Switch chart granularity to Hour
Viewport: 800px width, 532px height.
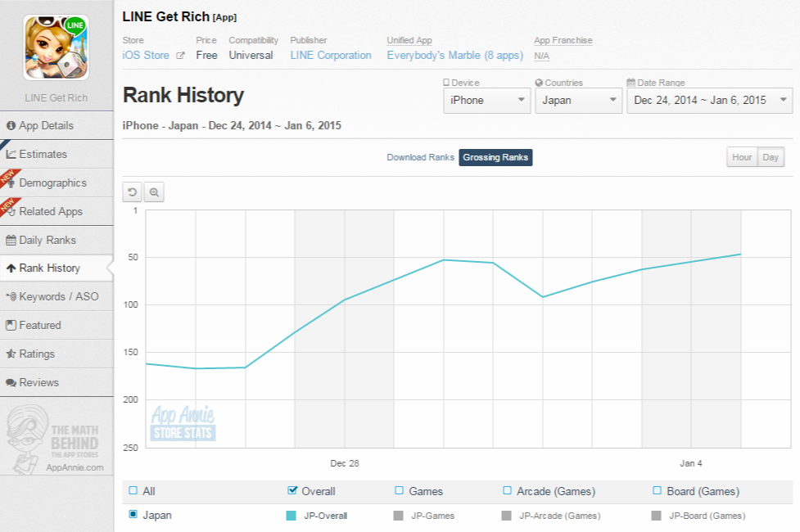[742, 158]
